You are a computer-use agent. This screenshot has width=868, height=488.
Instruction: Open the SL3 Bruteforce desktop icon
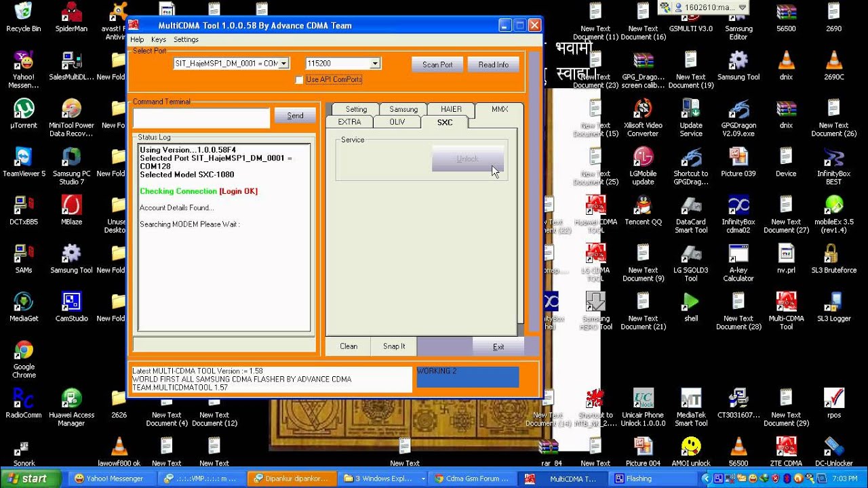(x=833, y=258)
